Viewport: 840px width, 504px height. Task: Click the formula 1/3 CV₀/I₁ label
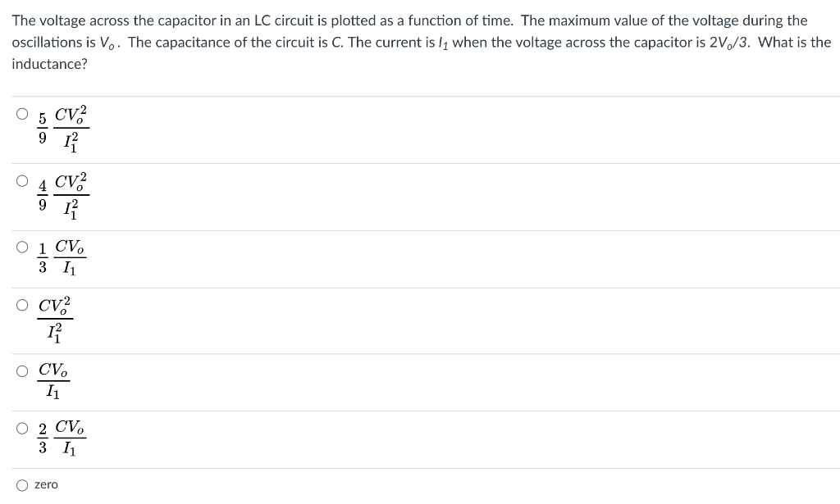point(62,255)
